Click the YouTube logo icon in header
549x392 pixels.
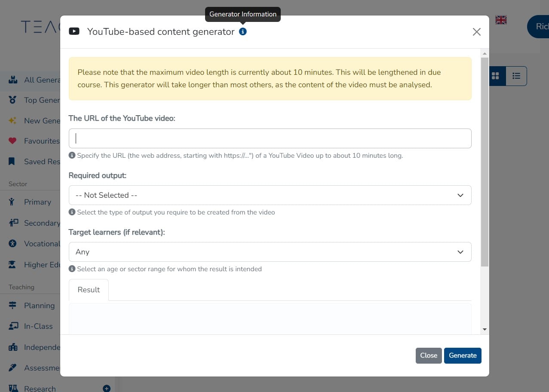coord(74,31)
